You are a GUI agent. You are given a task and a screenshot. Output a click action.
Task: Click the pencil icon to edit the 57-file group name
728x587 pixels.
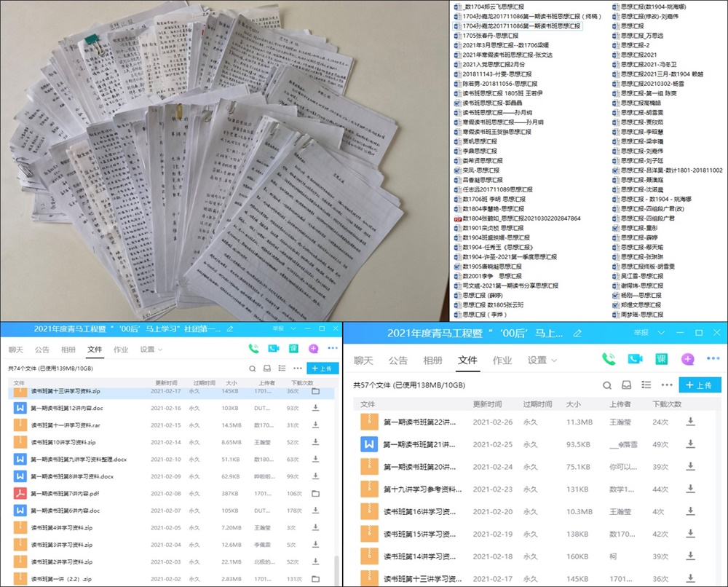[x=577, y=333]
